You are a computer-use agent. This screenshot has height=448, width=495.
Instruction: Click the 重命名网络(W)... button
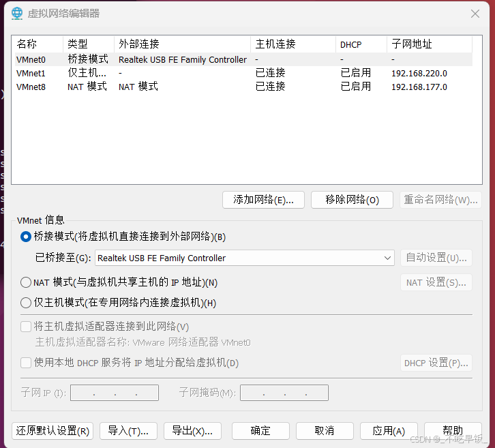tap(440, 200)
